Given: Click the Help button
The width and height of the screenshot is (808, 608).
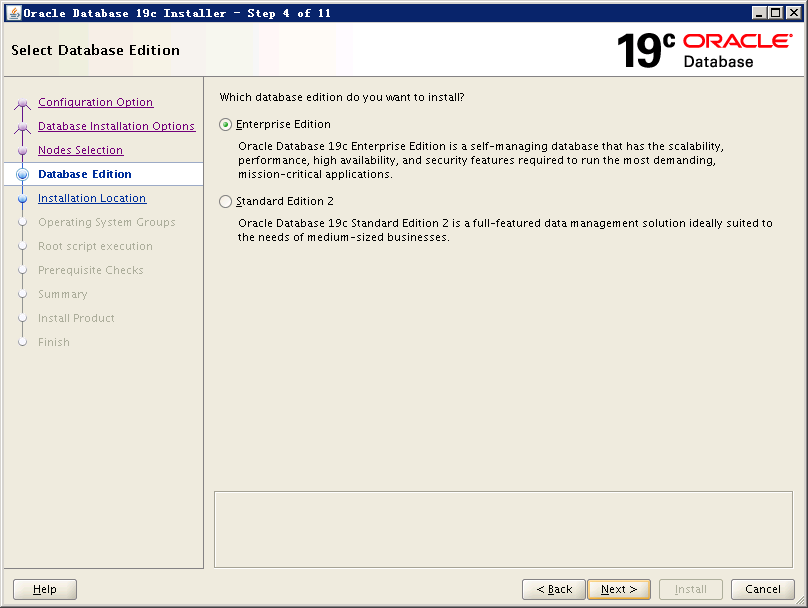Looking at the screenshot, I should coord(45,589).
